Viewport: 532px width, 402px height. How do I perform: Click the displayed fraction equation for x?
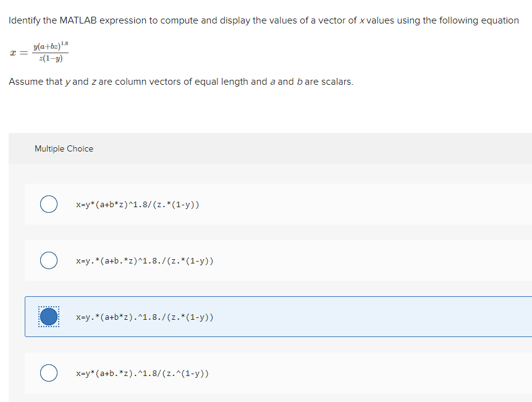click(39, 52)
